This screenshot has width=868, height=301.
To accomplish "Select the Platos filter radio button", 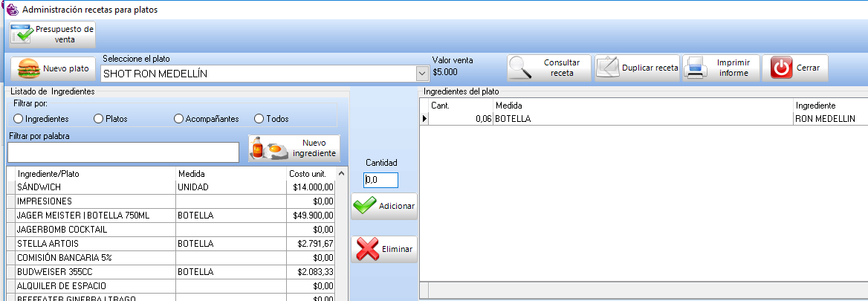I will (x=99, y=119).
